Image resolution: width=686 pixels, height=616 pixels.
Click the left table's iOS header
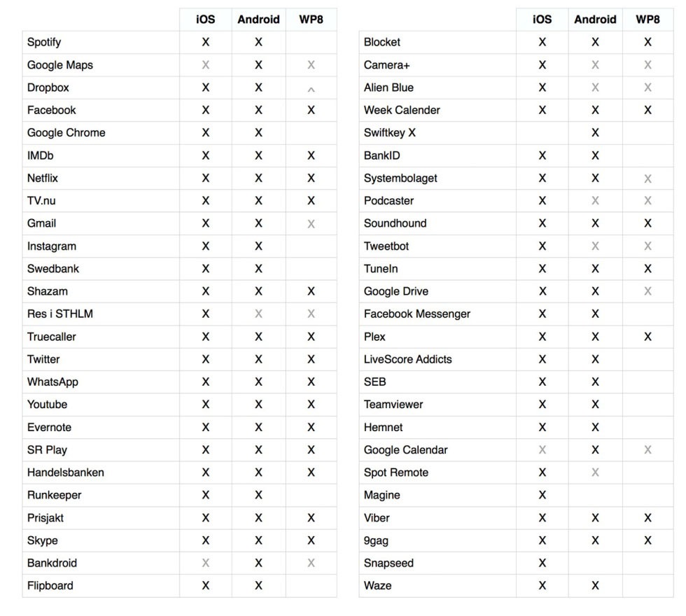pos(205,20)
